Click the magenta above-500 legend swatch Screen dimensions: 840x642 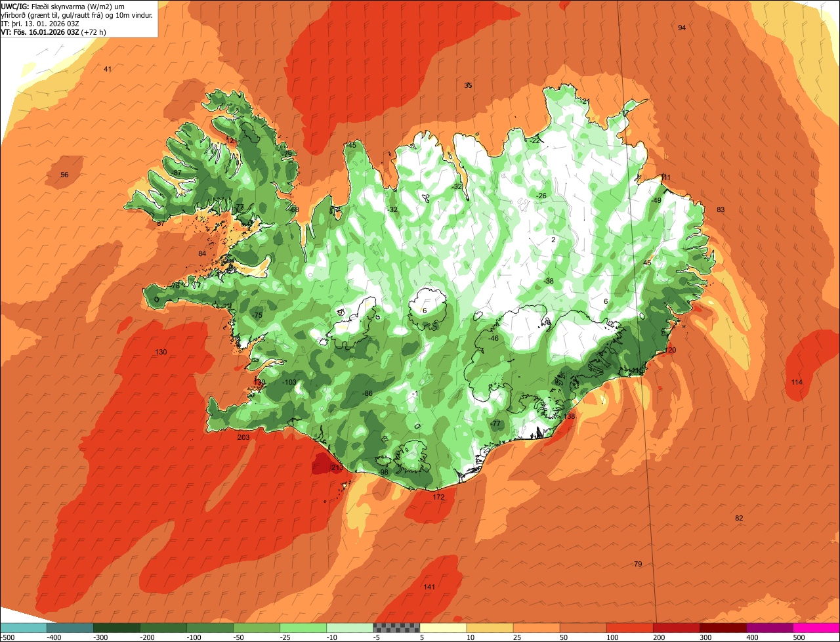816,628
